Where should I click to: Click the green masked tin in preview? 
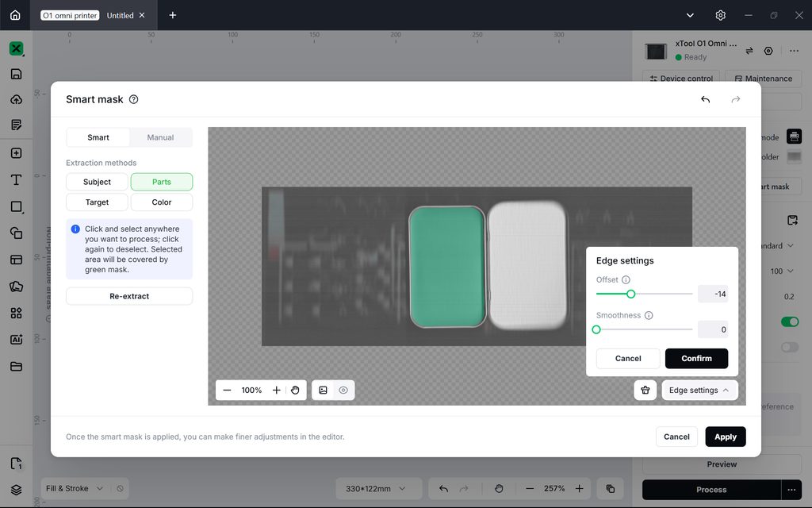click(x=447, y=267)
